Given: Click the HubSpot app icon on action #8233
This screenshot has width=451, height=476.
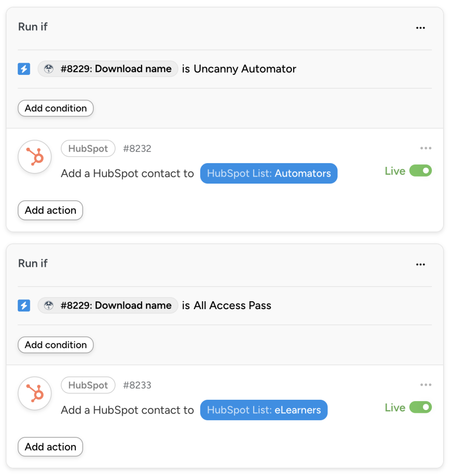Looking at the screenshot, I should coord(34,393).
